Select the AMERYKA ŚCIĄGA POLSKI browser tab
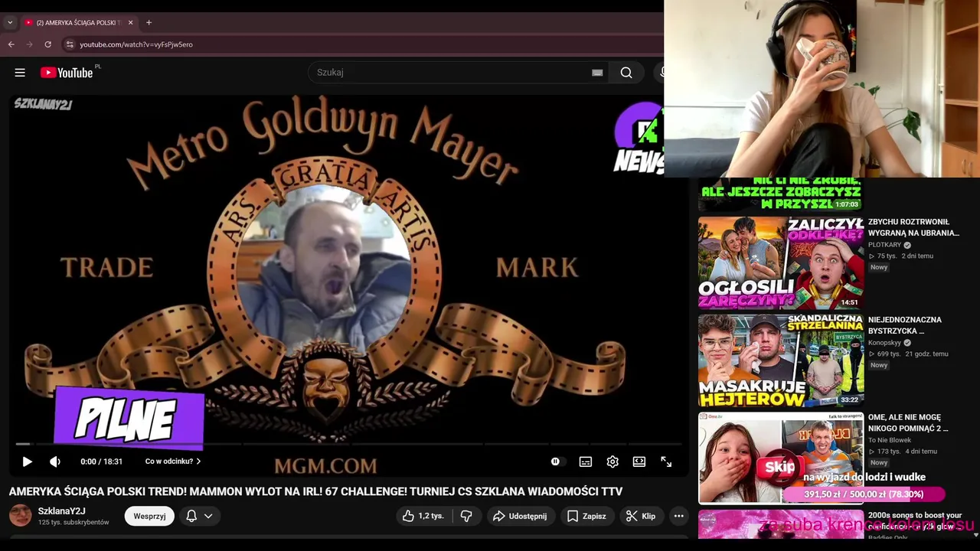 point(78,23)
